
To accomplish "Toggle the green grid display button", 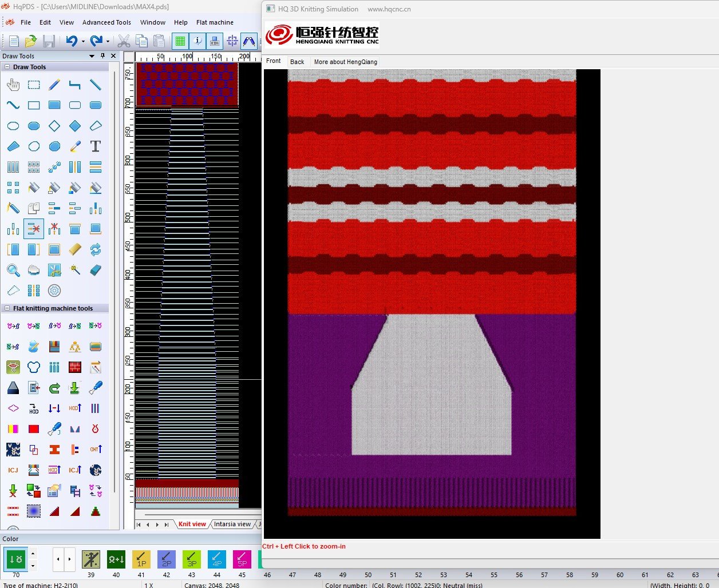I will pos(180,41).
